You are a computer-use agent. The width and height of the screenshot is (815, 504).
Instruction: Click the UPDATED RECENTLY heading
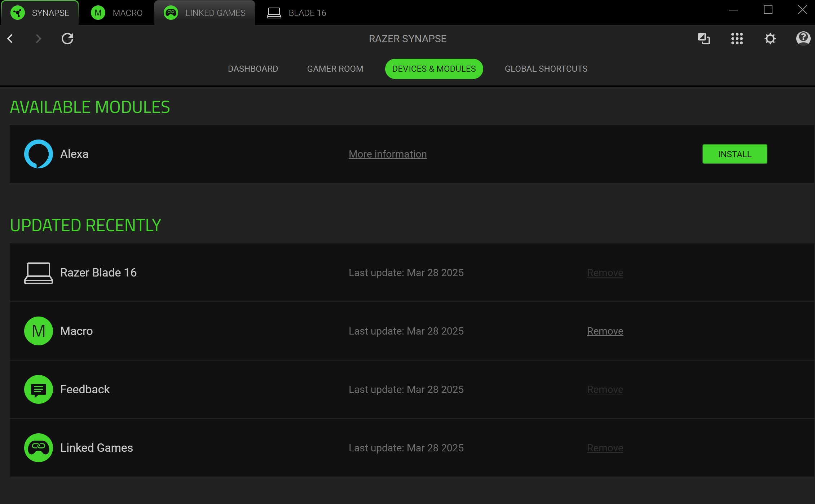tap(85, 225)
